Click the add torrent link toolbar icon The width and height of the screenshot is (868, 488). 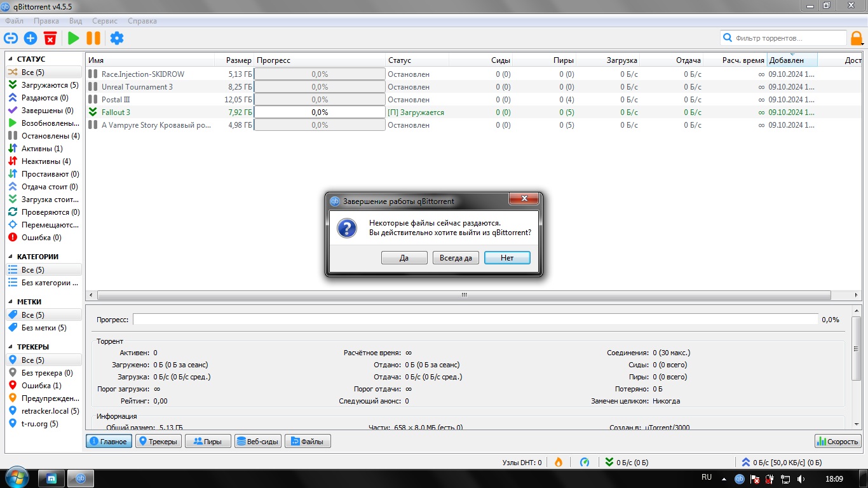10,38
